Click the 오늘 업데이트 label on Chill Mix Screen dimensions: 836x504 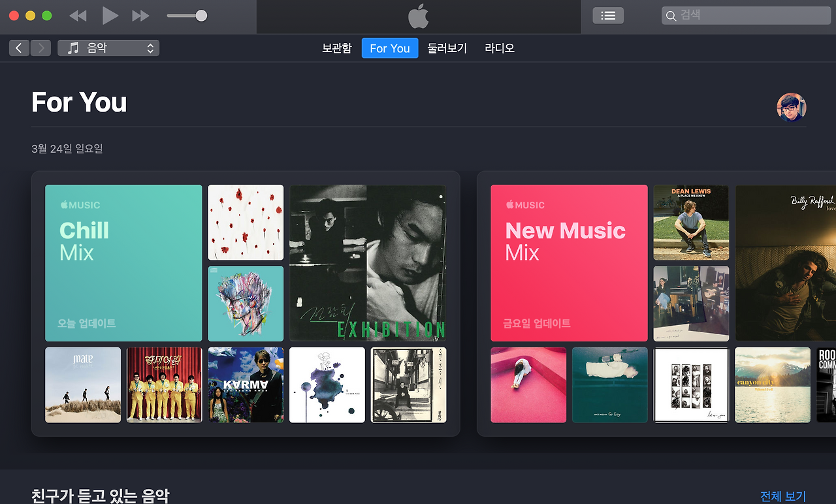[87, 323]
